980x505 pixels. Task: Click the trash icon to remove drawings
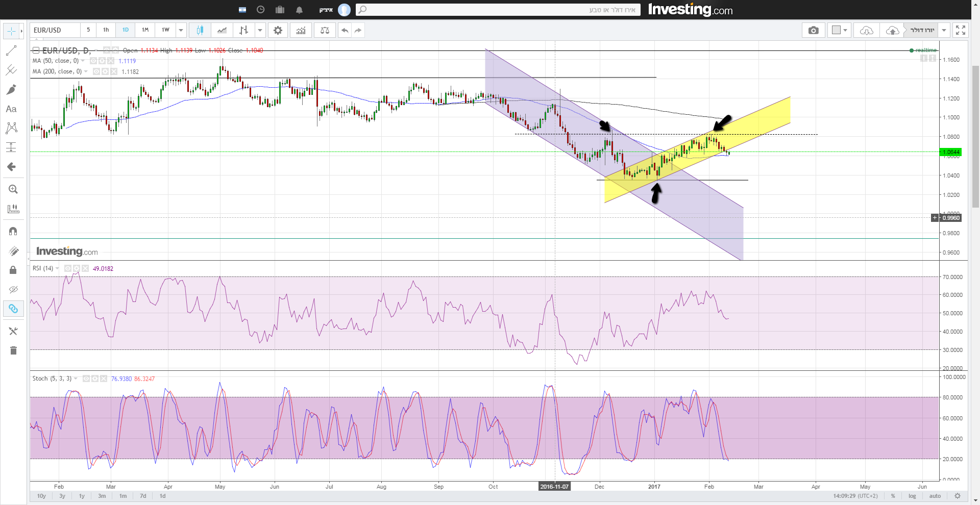coord(13,350)
